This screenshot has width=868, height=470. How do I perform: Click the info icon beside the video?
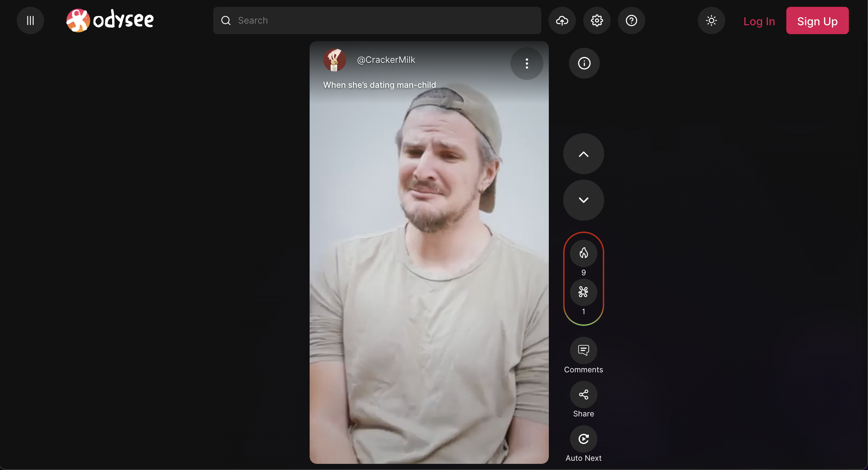(x=583, y=63)
